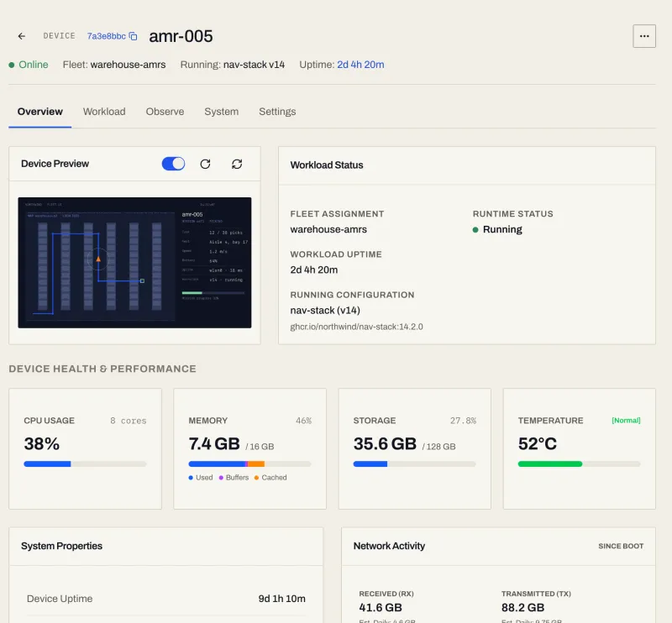
Task: Click the Temperature green progress bar
Action: (x=579, y=464)
